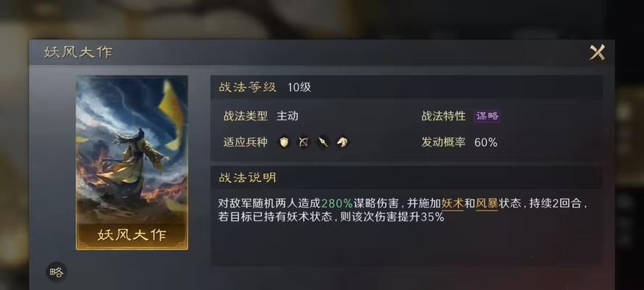Click the 战法特性 label
The width and height of the screenshot is (644, 290).
444,116
